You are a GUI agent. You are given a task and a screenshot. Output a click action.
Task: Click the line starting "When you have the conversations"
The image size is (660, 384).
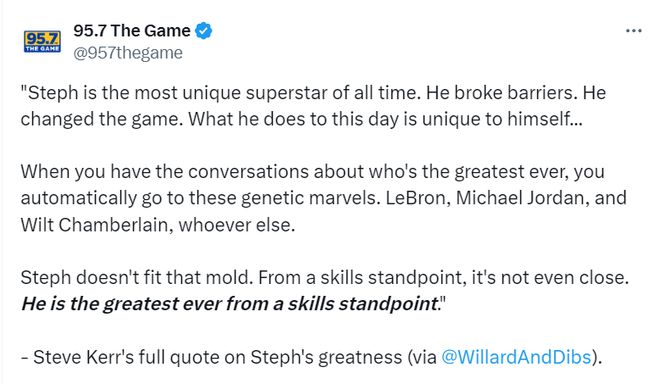[313, 172]
